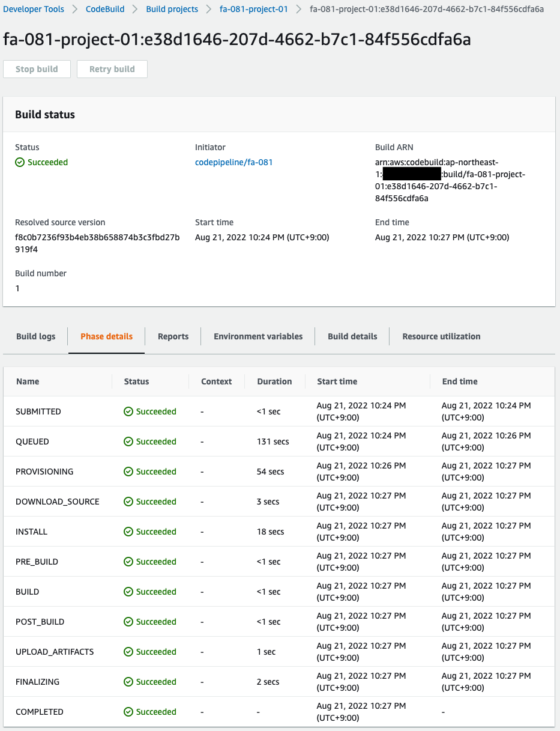Switch to the Build details tab

[x=352, y=336]
